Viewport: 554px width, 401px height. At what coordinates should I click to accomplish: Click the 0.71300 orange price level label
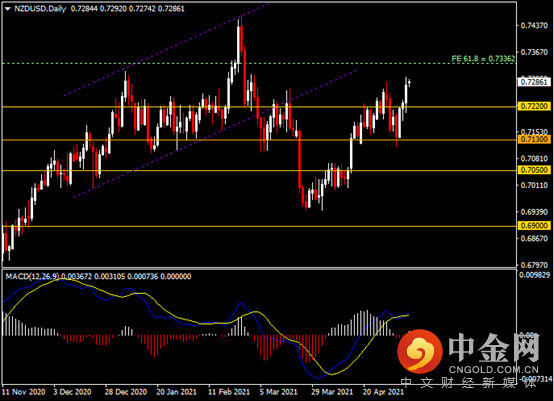click(x=534, y=140)
